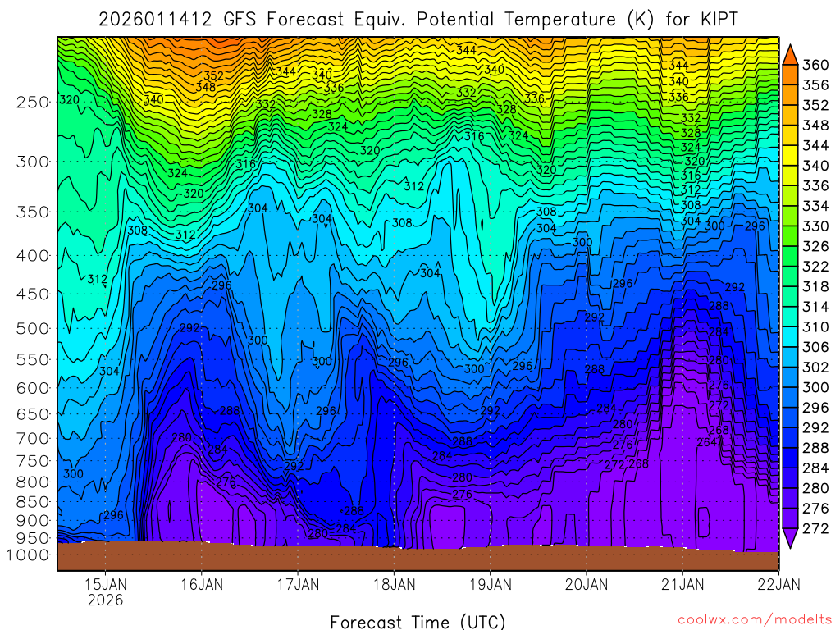Viewport: 840px width, 630px height.
Task: Click the chart title for KIPT forecast
Action: 418,20
